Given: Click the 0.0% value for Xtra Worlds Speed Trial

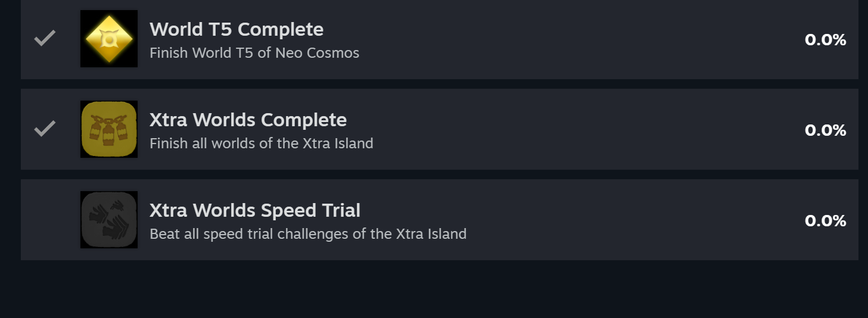Looking at the screenshot, I should coord(825,221).
